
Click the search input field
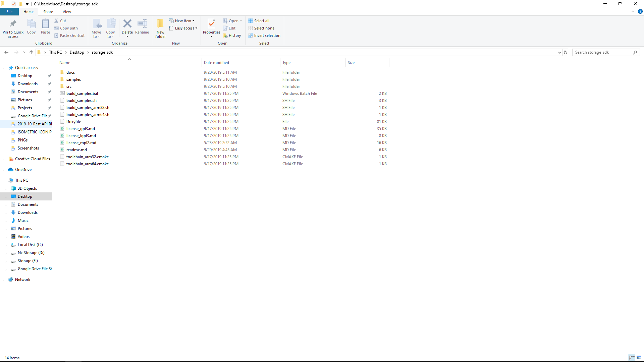point(604,52)
